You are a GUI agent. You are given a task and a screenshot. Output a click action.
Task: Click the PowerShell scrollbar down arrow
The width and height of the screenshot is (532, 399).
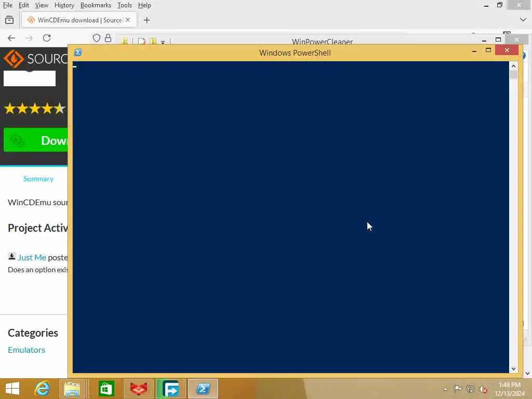pyautogui.click(x=513, y=368)
